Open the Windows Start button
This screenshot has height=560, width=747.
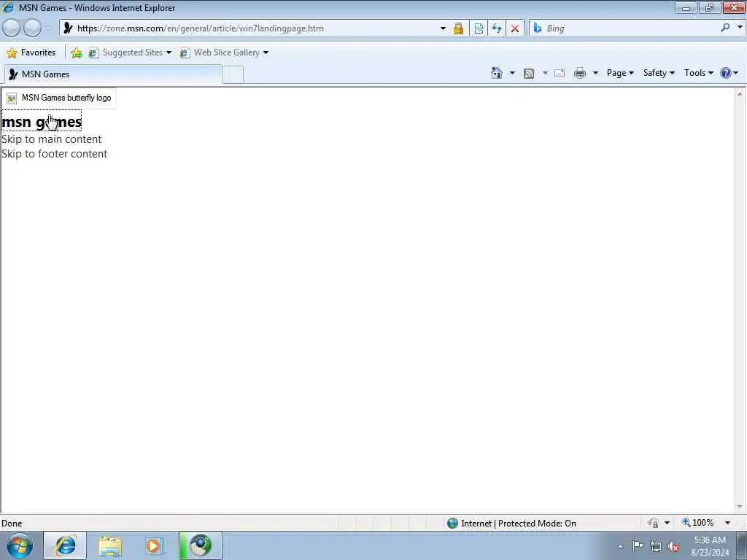20,545
